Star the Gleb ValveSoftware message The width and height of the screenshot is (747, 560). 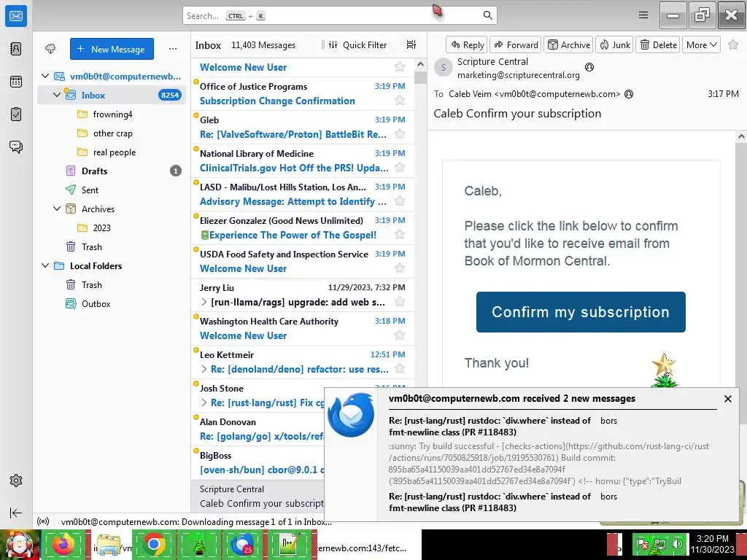coord(400,134)
